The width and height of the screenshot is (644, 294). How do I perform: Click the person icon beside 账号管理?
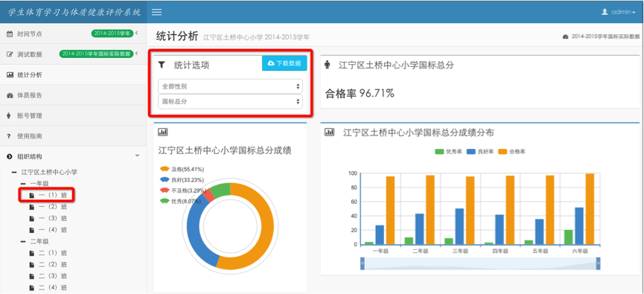click(9, 116)
